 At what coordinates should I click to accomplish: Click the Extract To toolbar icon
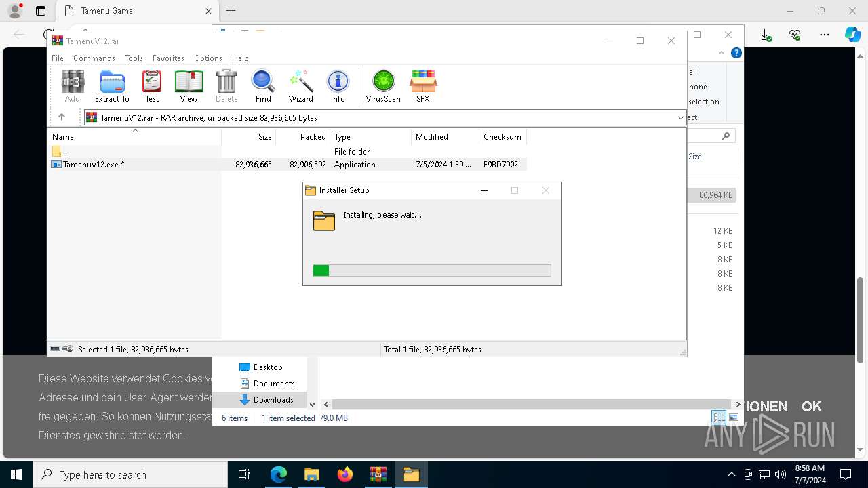tap(112, 86)
